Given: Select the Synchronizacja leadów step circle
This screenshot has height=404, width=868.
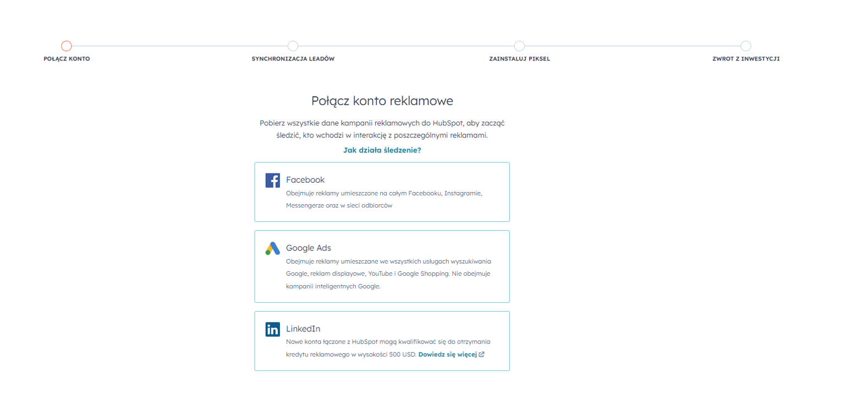Looking at the screenshot, I should (x=293, y=46).
